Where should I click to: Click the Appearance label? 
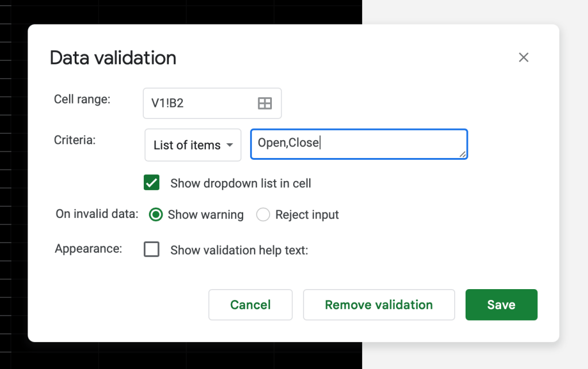(89, 249)
